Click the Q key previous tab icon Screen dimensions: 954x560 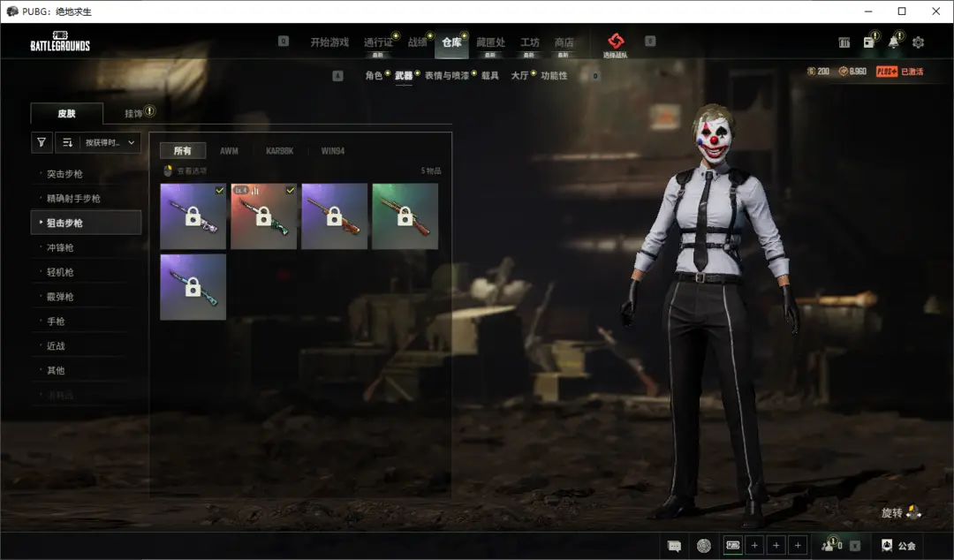click(x=284, y=41)
